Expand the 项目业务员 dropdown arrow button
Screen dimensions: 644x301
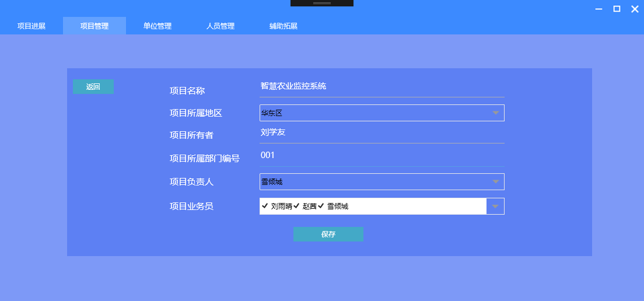pos(495,206)
